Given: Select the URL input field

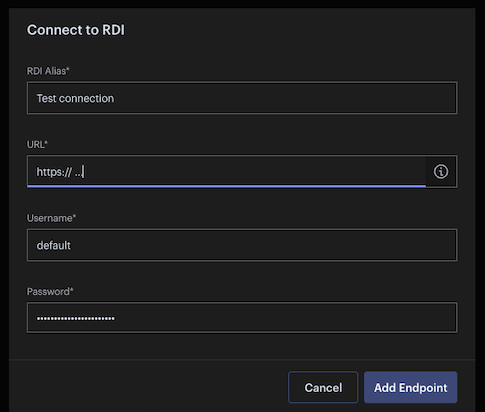Looking at the screenshot, I should click(x=227, y=172).
